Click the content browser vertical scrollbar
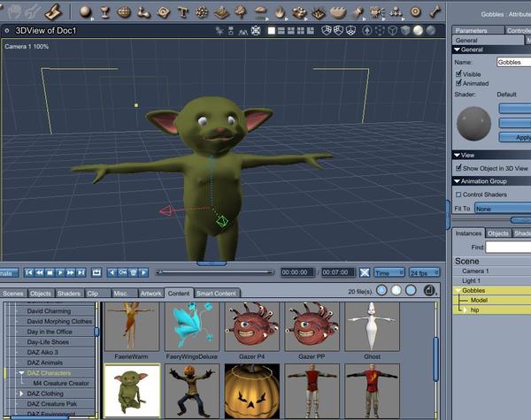 [x=435, y=359]
